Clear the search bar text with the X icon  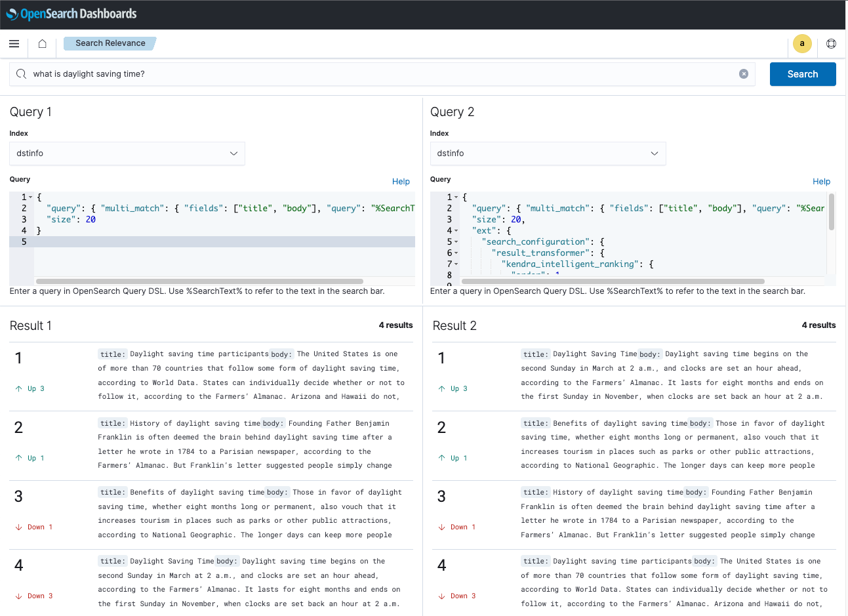(744, 74)
